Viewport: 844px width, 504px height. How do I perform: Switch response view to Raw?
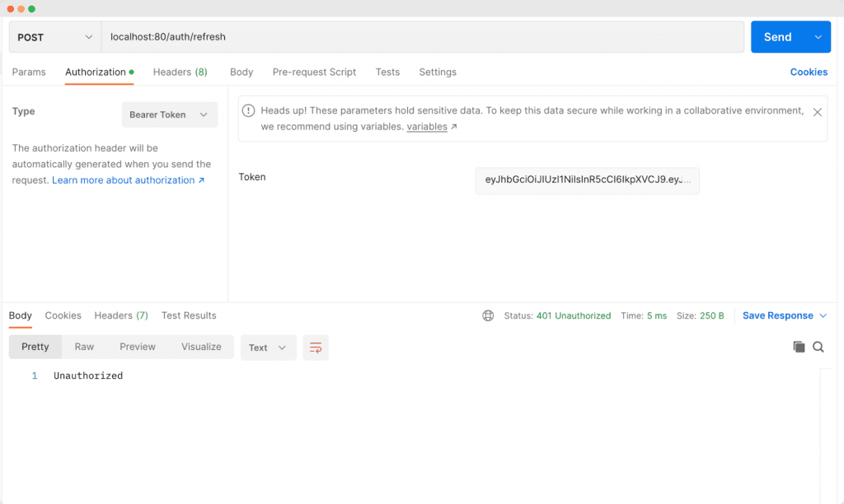tap(84, 347)
